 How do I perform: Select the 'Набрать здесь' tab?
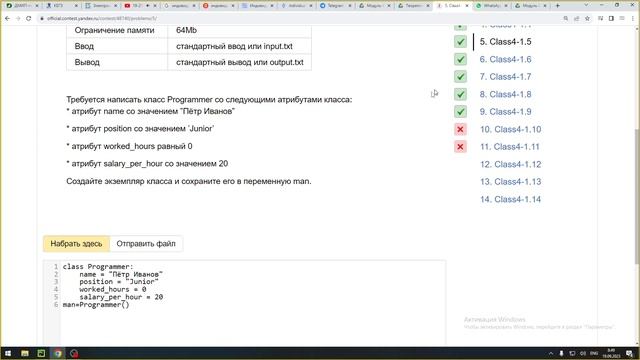point(76,244)
